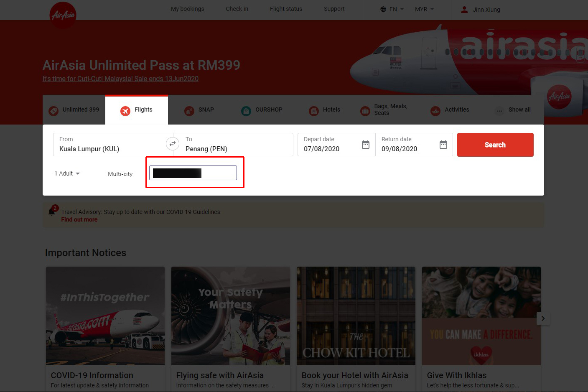Screen dimensions: 588x392
Task: Open the COVID-19 Information card image
Action: 105,316
